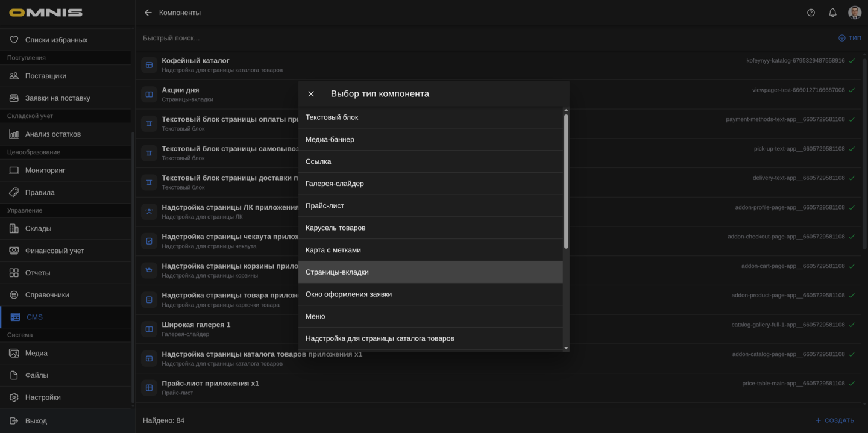868x433 pixels.
Task: Choose Меню component type
Action: (430, 316)
